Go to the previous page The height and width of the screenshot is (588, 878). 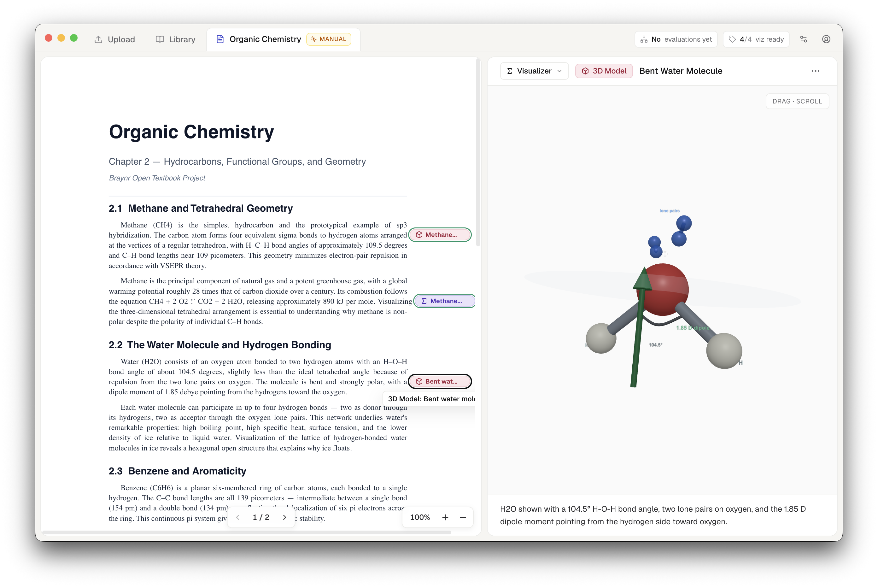pyautogui.click(x=238, y=517)
